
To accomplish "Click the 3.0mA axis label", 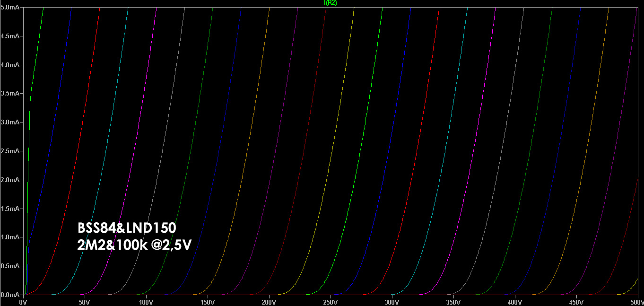I will click(9, 122).
